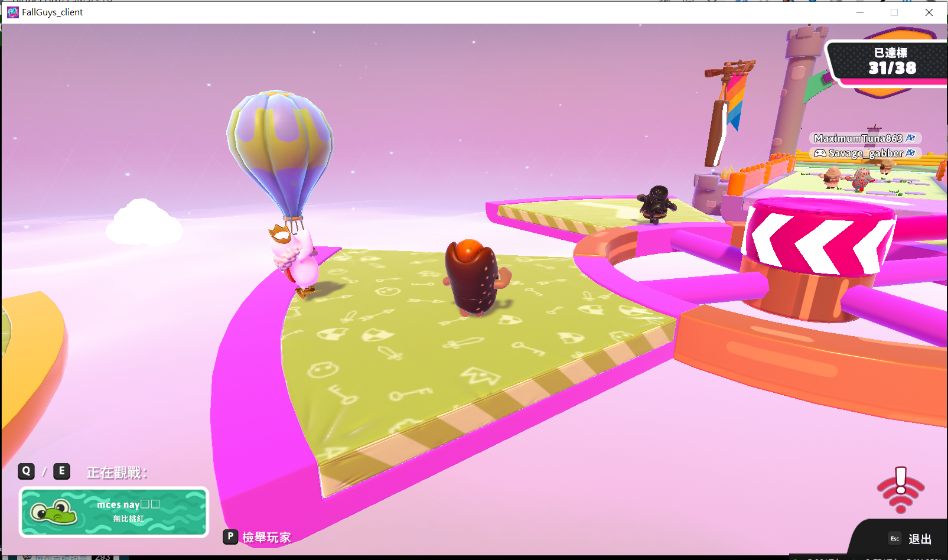The height and width of the screenshot is (560, 948).
Task: Maximize the FallGuys_client window
Action: [894, 12]
